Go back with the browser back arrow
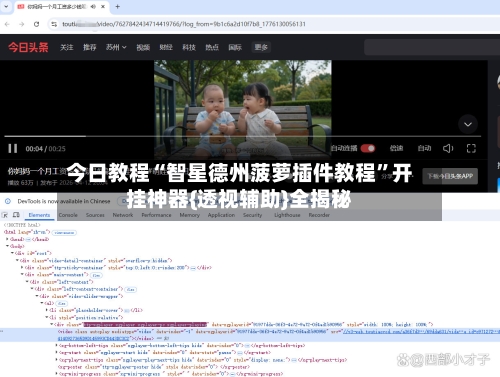Viewport: 500px width, 377px height. coord(7,24)
